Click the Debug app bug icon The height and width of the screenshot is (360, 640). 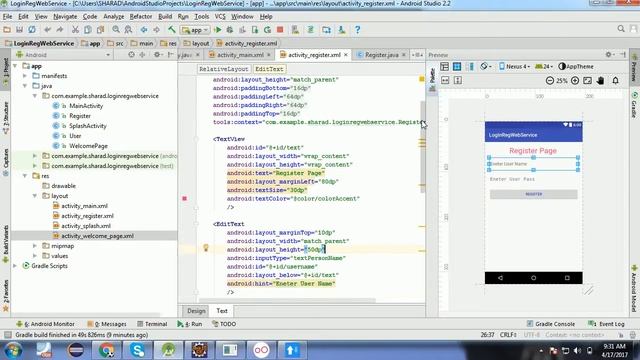230,30
